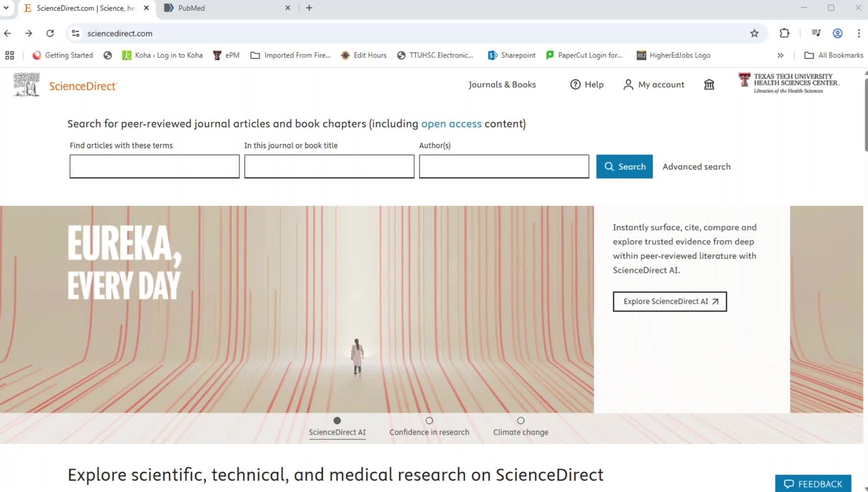Open the tab search dropdown arrow
This screenshot has width=868, height=492.
tap(6, 8)
